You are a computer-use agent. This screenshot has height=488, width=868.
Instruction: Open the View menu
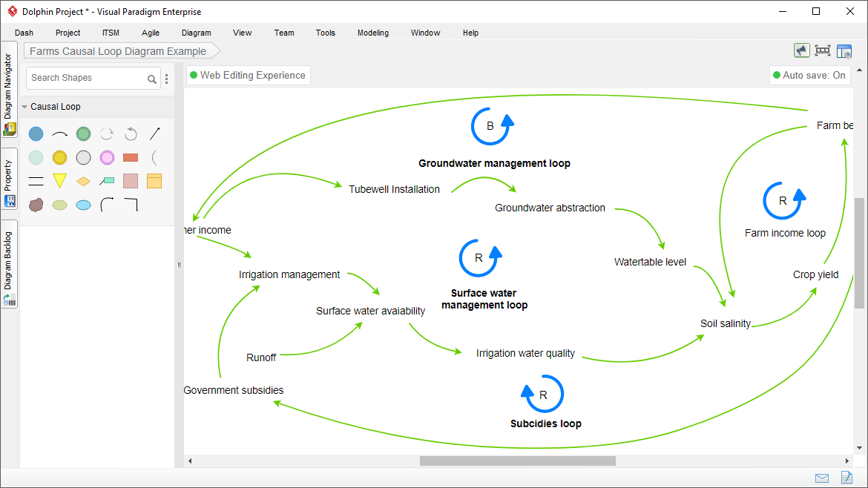click(x=242, y=33)
